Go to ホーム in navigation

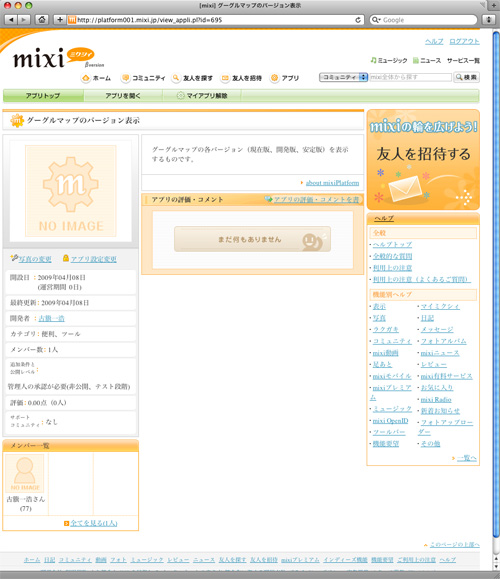click(x=96, y=78)
